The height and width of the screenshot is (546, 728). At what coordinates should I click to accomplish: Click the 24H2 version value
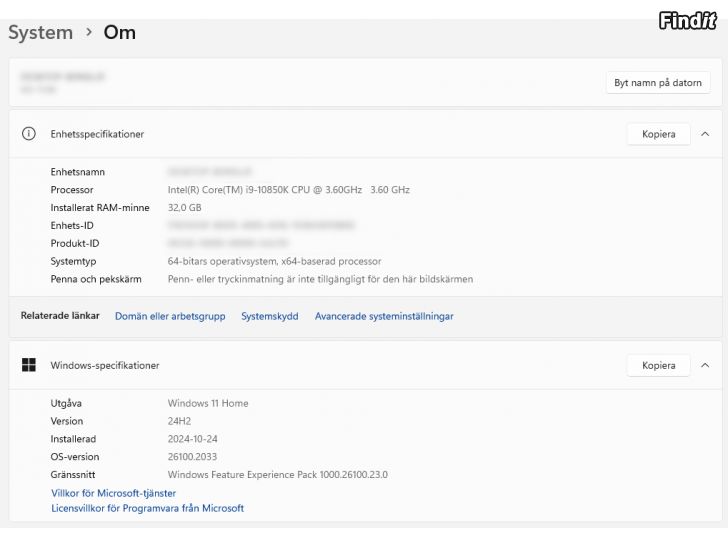[179, 421]
